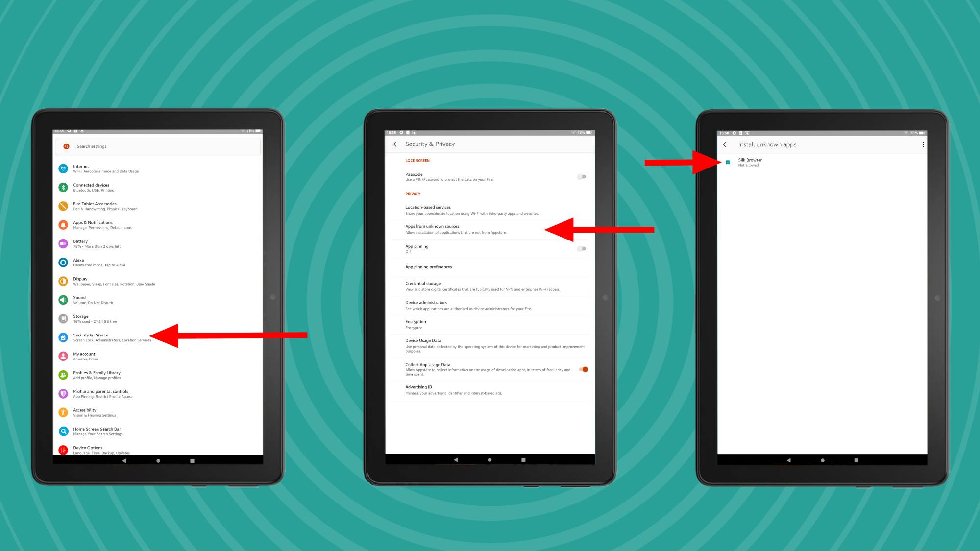This screenshot has height=551, width=980.
Task: Click the Accessibility settings icon
Action: point(65,412)
